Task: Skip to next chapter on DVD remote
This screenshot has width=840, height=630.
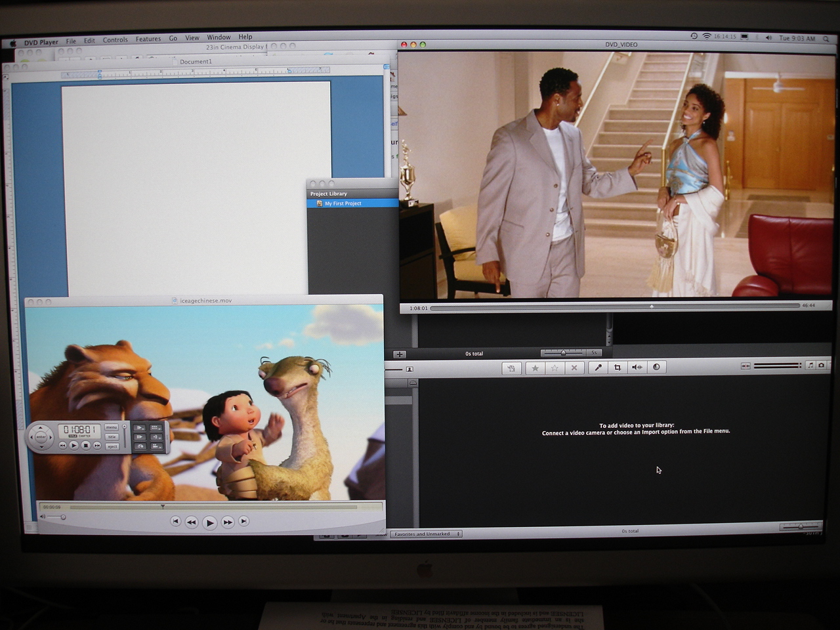Action: point(97,446)
